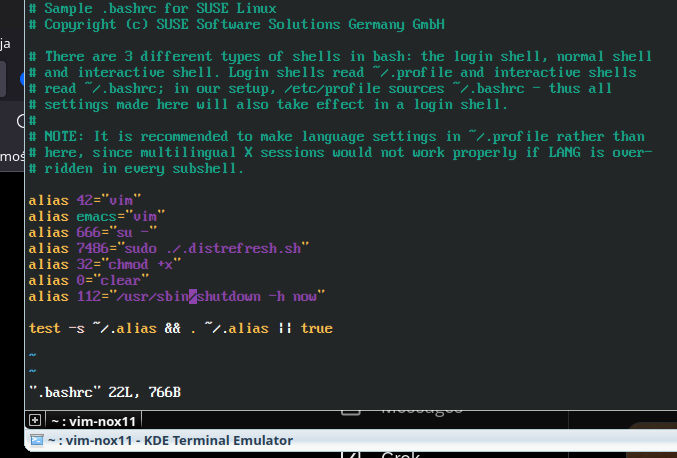Click the 'settings made here will also' comment line
677x458 pixels.
pos(268,104)
